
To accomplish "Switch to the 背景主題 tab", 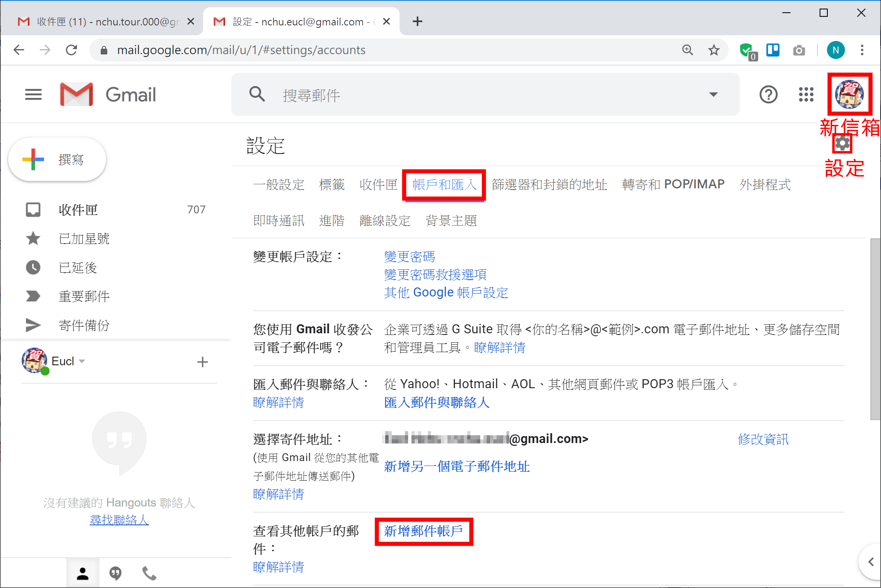I will (x=451, y=221).
